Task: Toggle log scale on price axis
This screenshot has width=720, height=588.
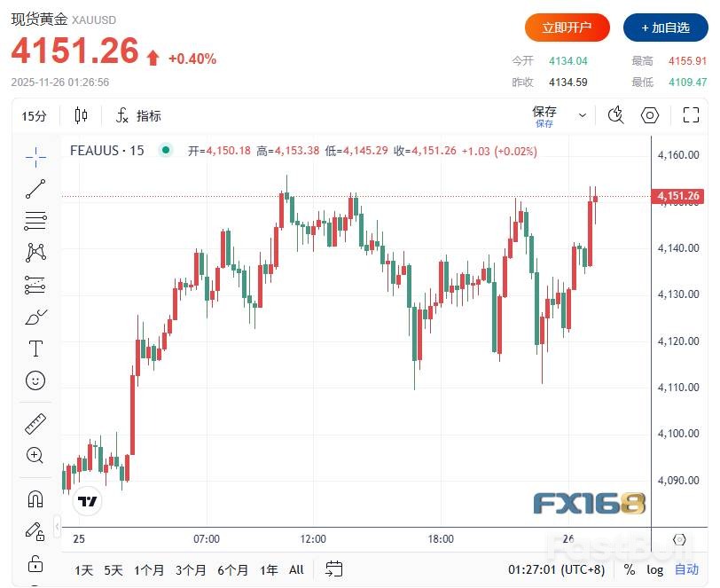Action: tap(654, 569)
